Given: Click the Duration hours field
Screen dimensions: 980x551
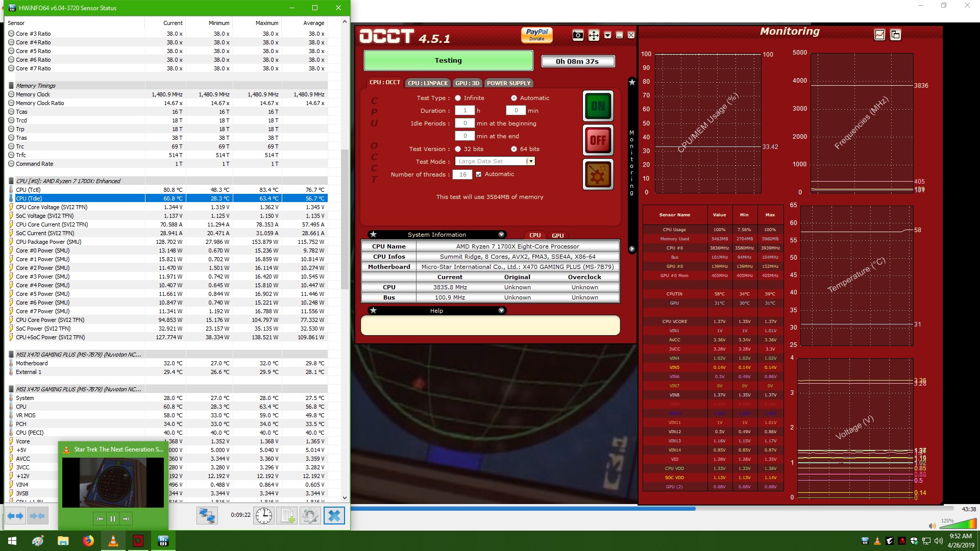Looking at the screenshot, I should 464,110.
